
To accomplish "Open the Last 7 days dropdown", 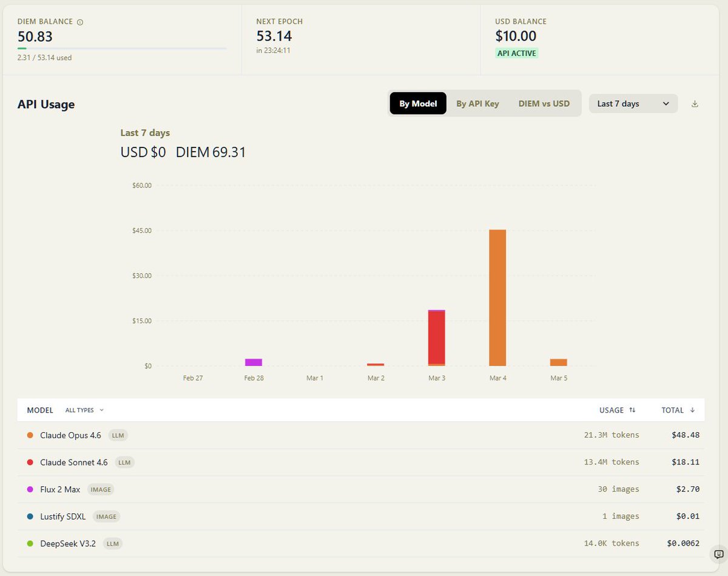I will coord(633,104).
